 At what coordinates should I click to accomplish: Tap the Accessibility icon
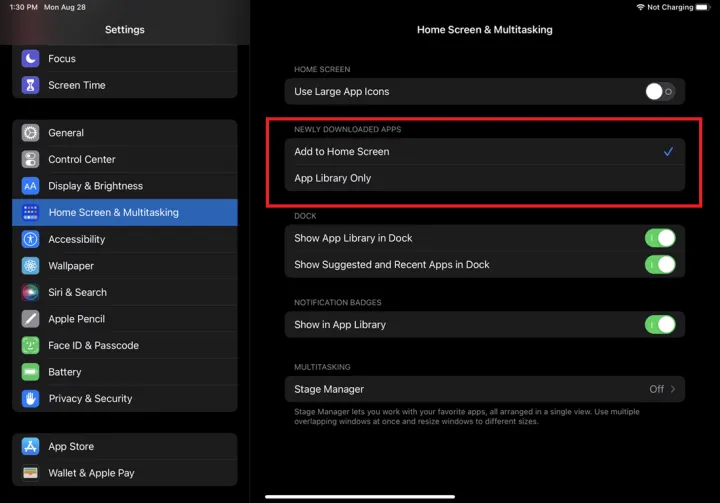30,240
